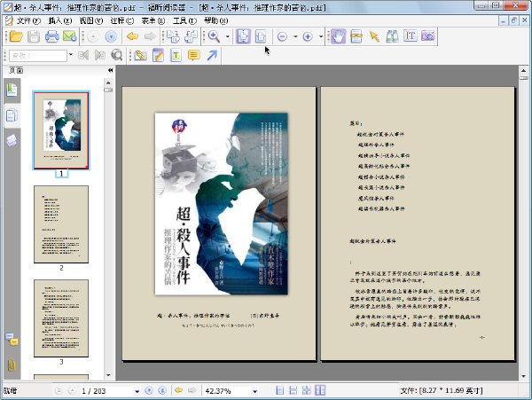Open the 工具 (Tools) menu
Image resolution: width=532 pixels, height=400 pixels.
click(x=184, y=20)
